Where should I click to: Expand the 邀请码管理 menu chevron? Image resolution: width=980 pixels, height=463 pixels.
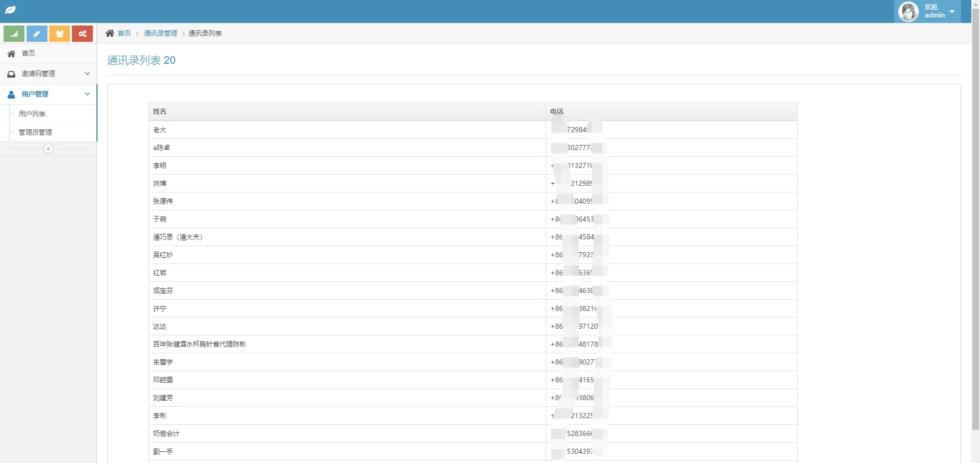[x=87, y=74]
